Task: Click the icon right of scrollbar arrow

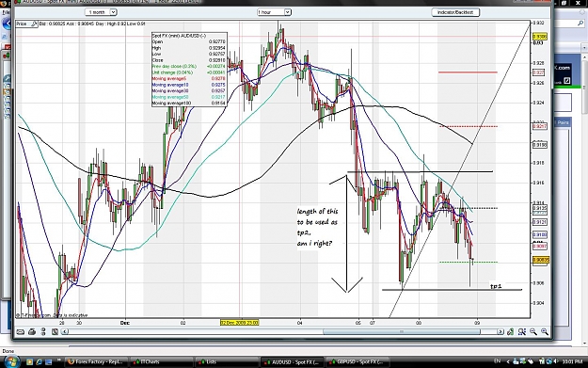Action: click(510, 331)
